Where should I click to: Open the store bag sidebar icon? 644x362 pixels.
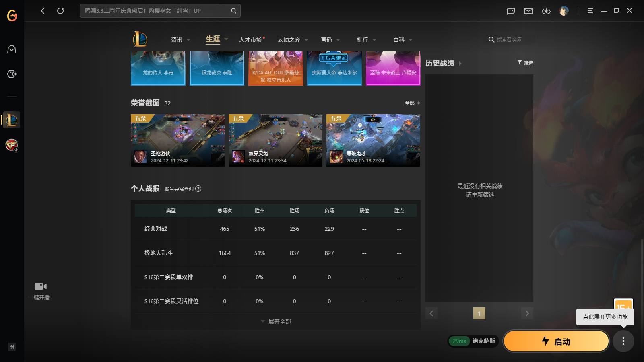(x=12, y=49)
